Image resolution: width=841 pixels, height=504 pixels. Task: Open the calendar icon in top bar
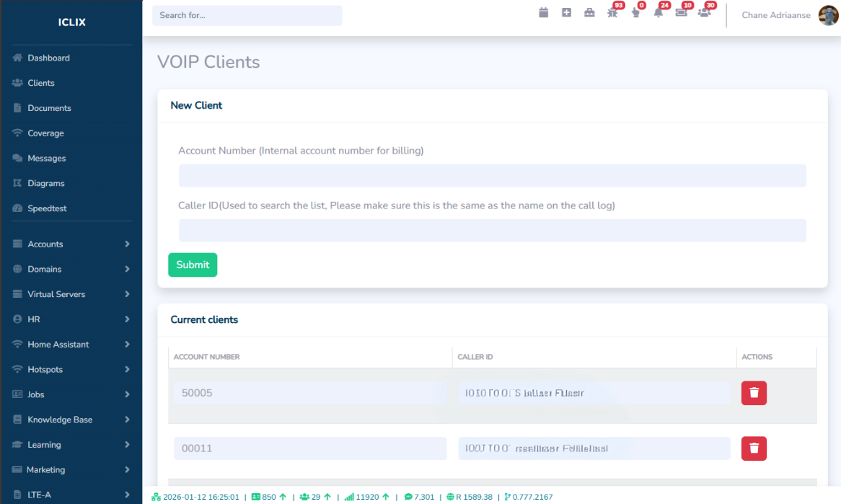pos(544,13)
